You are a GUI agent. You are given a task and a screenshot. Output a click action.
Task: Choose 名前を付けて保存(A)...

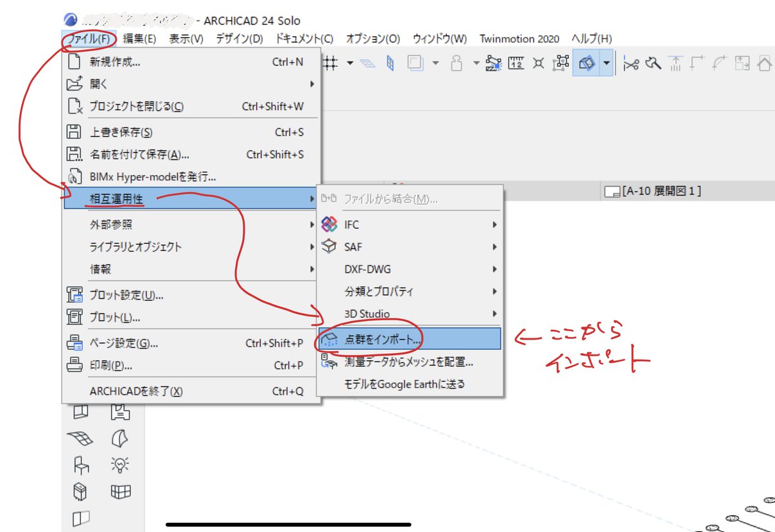tap(191, 154)
